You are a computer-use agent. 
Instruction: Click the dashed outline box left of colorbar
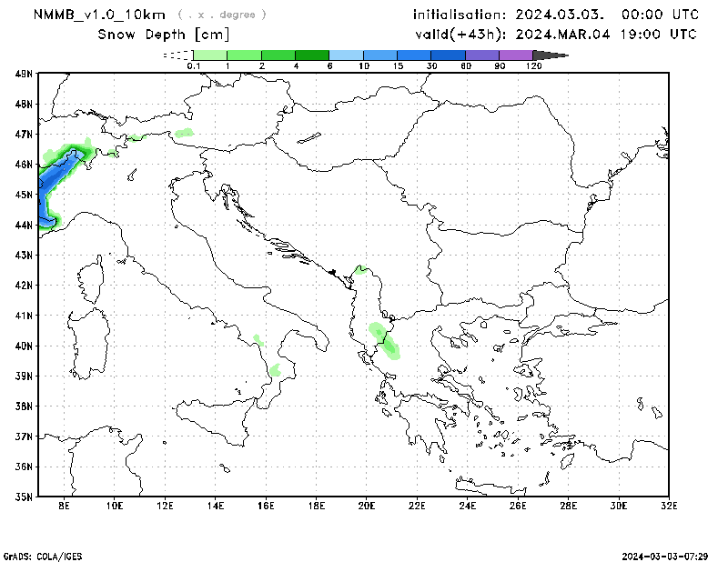pyautogui.click(x=175, y=55)
